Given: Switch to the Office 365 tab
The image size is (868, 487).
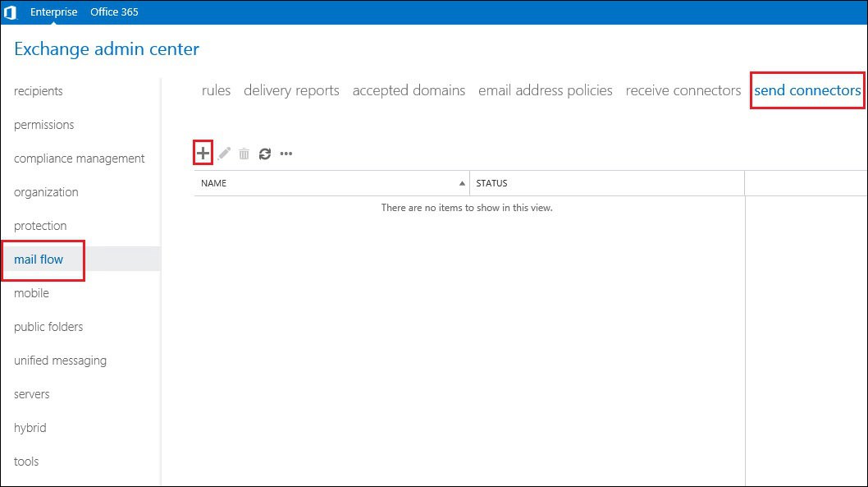Looking at the screenshot, I should (114, 11).
